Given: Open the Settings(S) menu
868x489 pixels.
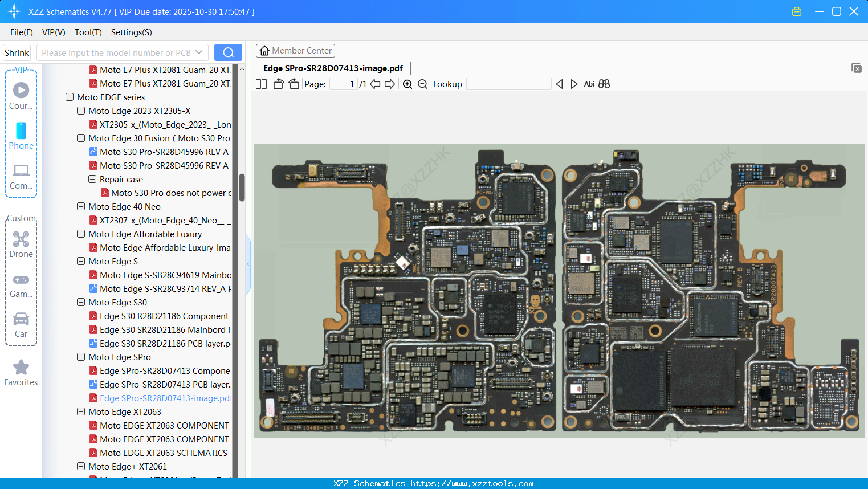Looking at the screenshot, I should (x=131, y=32).
